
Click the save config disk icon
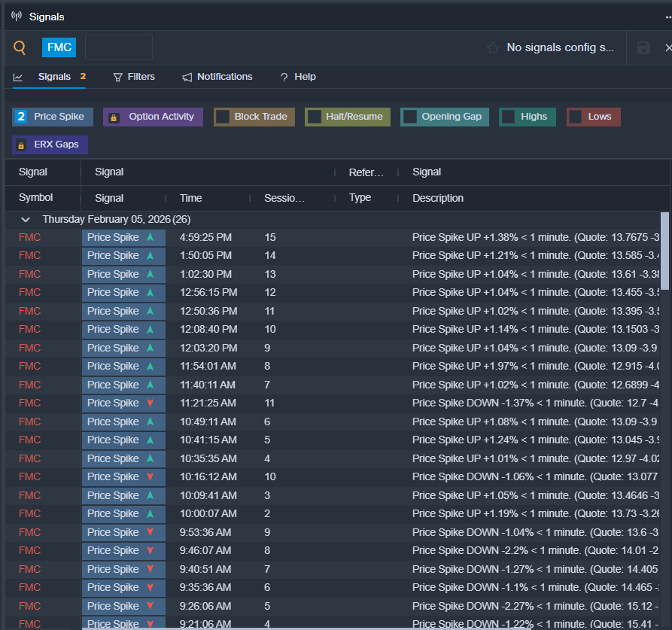[x=643, y=48]
